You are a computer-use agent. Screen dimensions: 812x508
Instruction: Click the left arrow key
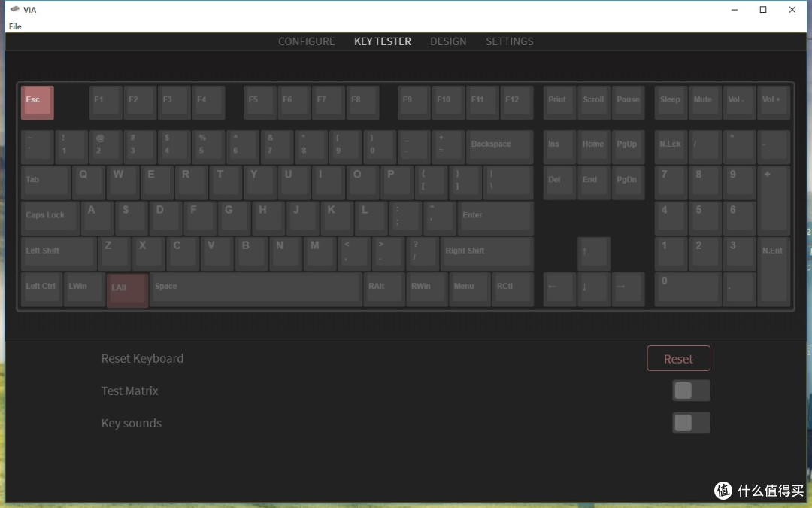(x=560, y=290)
